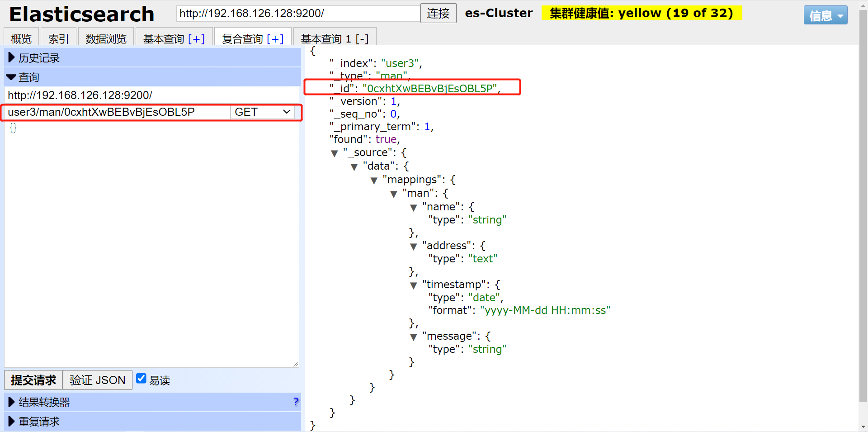
Task: Open the 信息 info dropdown menu
Action: [x=825, y=15]
